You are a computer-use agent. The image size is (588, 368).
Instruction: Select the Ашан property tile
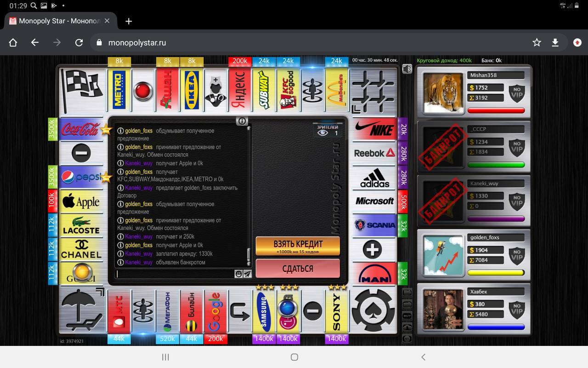click(x=168, y=90)
